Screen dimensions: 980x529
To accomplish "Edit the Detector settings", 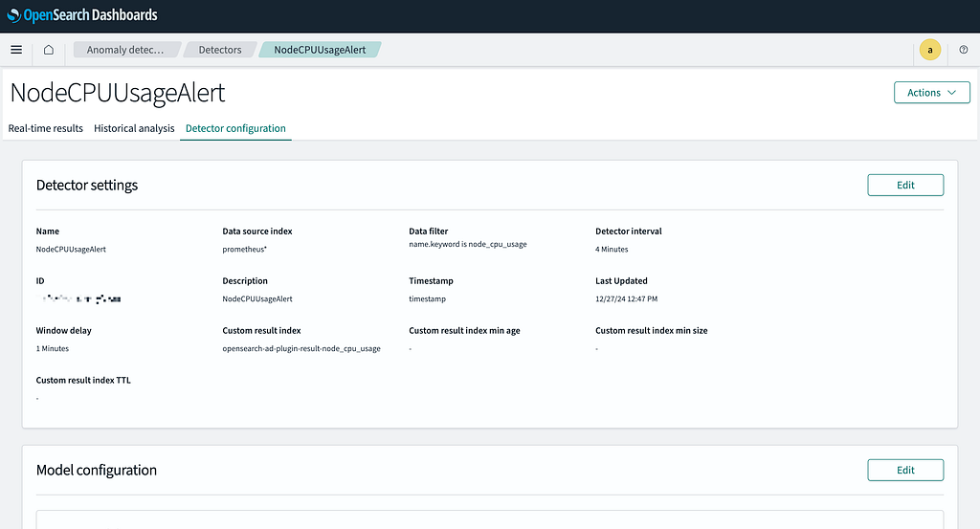I will click(905, 185).
